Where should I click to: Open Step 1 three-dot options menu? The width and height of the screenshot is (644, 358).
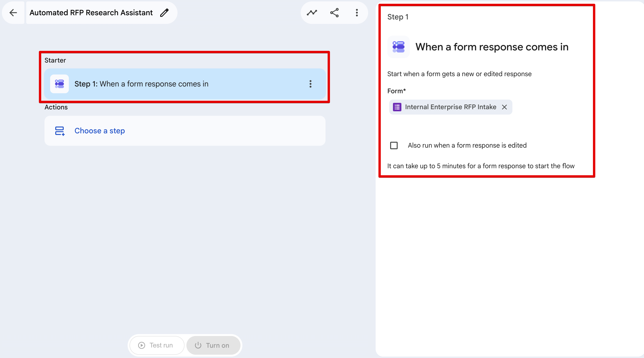click(x=310, y=84)
